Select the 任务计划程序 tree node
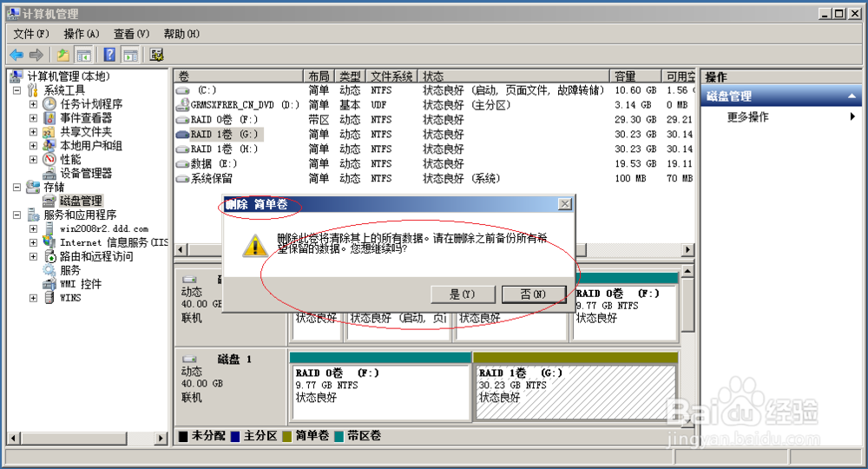The width and height of the screenshot is (868, 469). pyautogui.click(x=91, y=103)
